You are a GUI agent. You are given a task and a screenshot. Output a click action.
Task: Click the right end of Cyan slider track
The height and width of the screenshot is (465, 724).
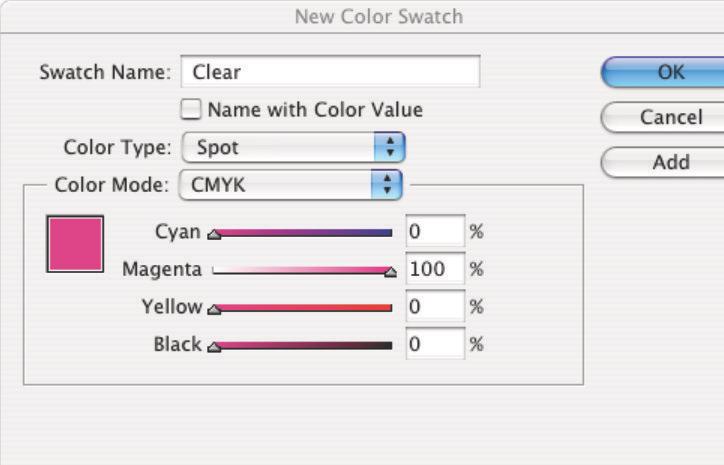click(x=388, y=232)
